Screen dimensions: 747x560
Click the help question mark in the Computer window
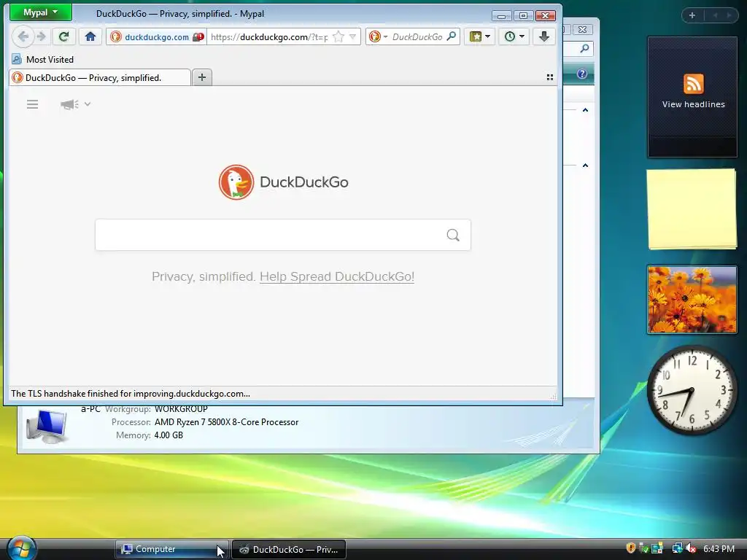pyautogui.click(x=581, y=74)
